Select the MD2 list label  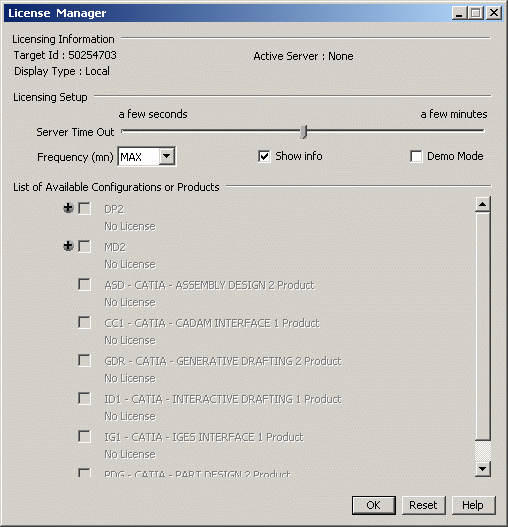(x=115, y=247)
